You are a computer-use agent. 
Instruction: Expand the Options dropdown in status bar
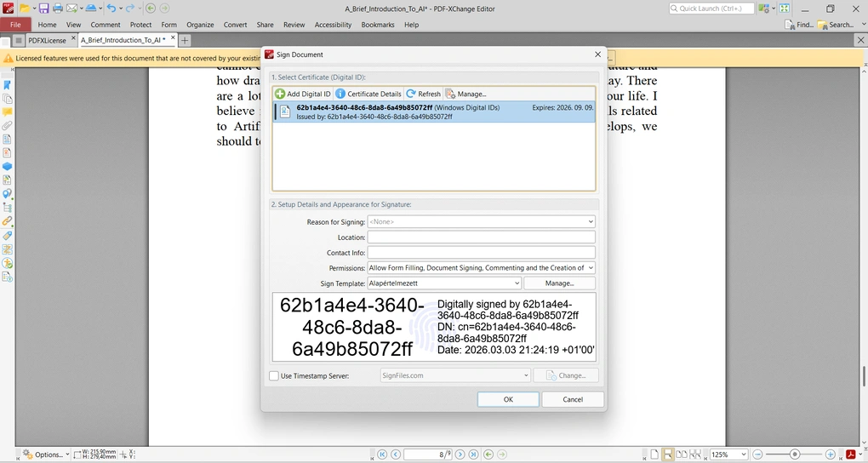pyautogui.click(x=67, y=454)
